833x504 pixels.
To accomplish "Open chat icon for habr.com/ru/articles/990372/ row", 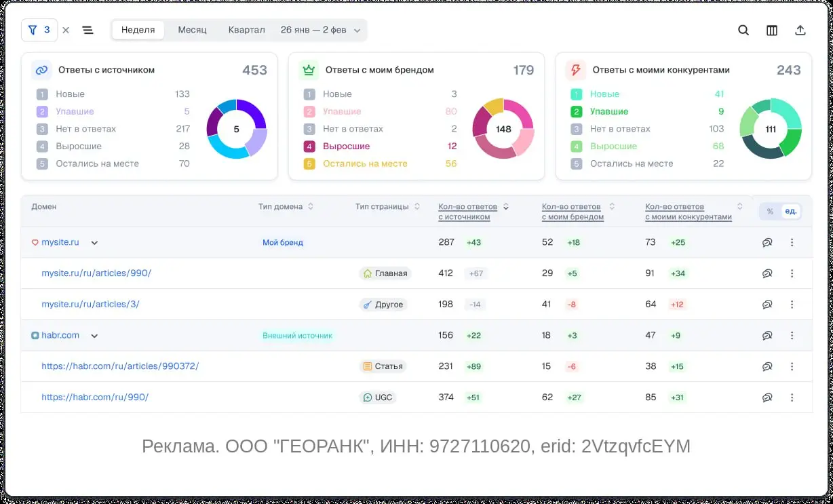I will [x=767, y=366].
